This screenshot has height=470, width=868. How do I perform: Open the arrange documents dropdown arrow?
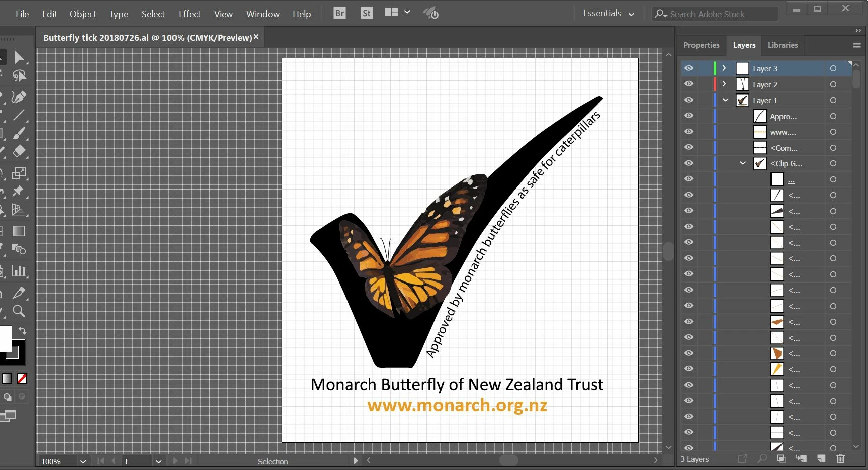(x=407, y=12)
